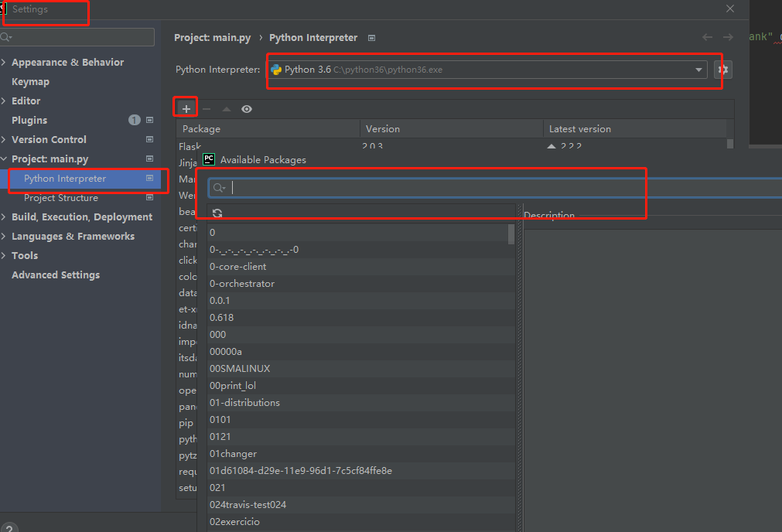Select the 021 package

tap(361, 488)
